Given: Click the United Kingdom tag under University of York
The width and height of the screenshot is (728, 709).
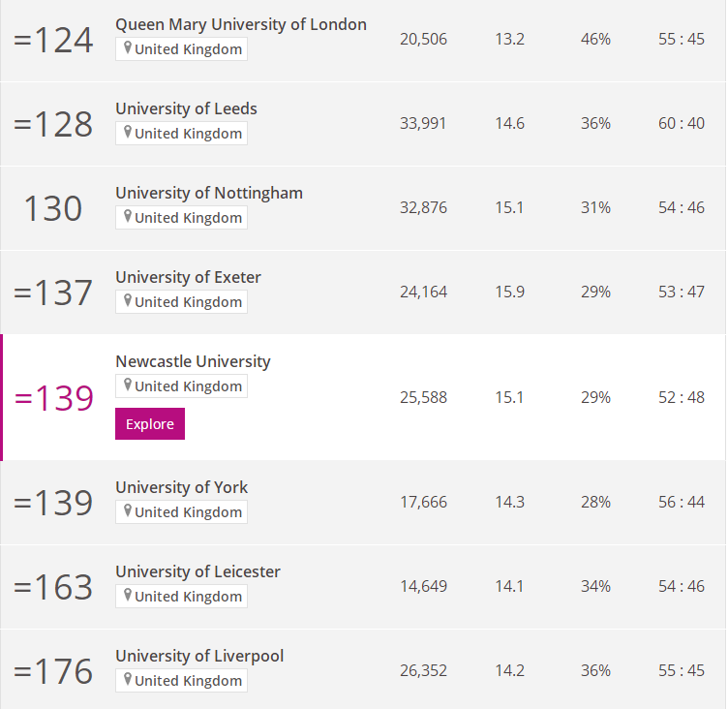Looking at the screenshot, I should click(x=182, y=511).
